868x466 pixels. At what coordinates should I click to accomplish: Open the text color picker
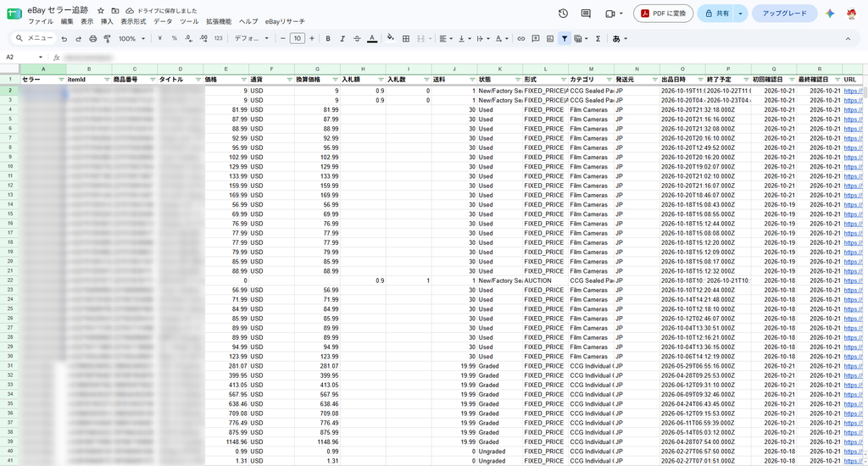pos(372,39)
